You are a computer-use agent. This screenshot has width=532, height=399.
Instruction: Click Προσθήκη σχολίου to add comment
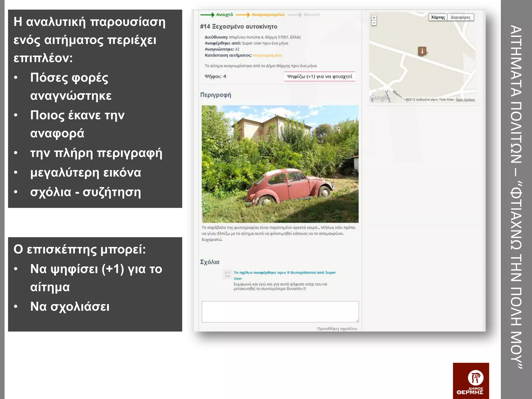(337, 329)
